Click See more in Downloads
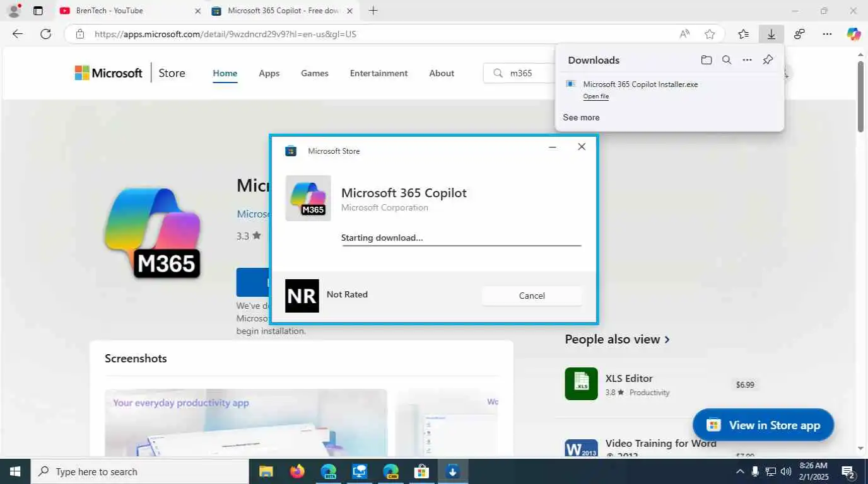 pos(581,117)
